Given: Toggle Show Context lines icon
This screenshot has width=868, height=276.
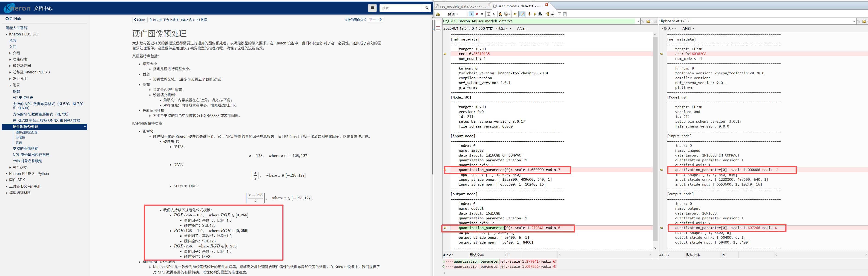Looking at the screenshot, I should tap(489, 14).
